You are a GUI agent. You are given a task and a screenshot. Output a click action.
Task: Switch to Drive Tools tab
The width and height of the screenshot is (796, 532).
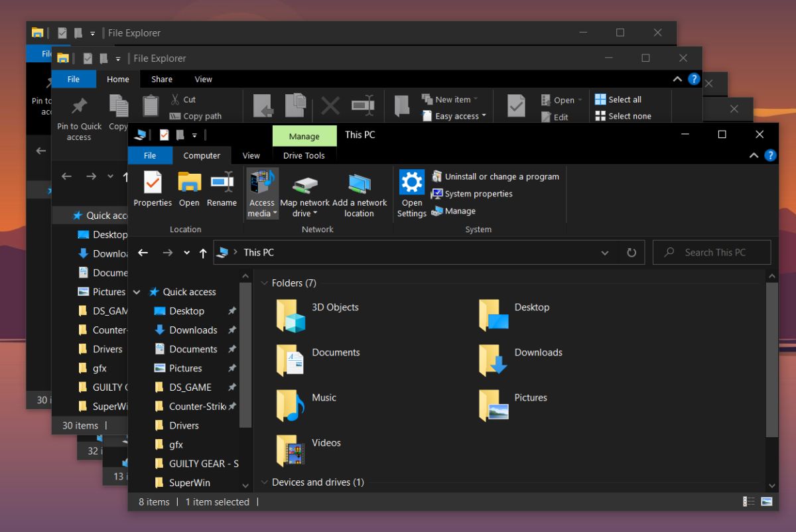pos(304,155)
